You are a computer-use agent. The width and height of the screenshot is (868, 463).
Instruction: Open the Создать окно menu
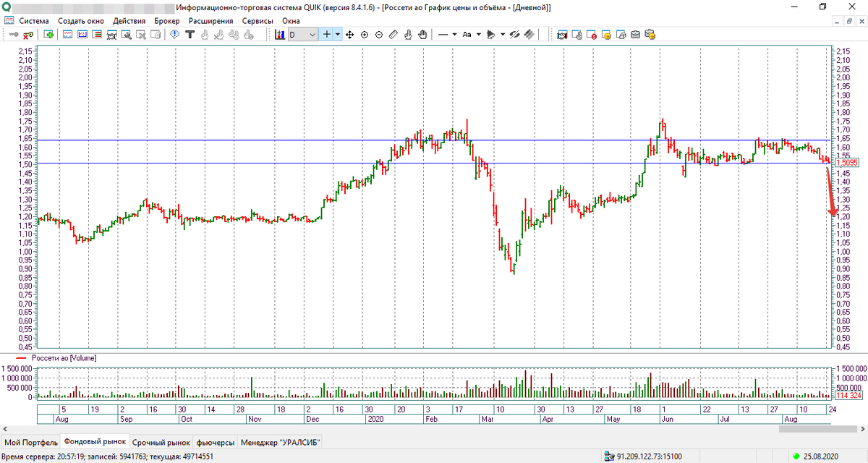pos(80,21)
